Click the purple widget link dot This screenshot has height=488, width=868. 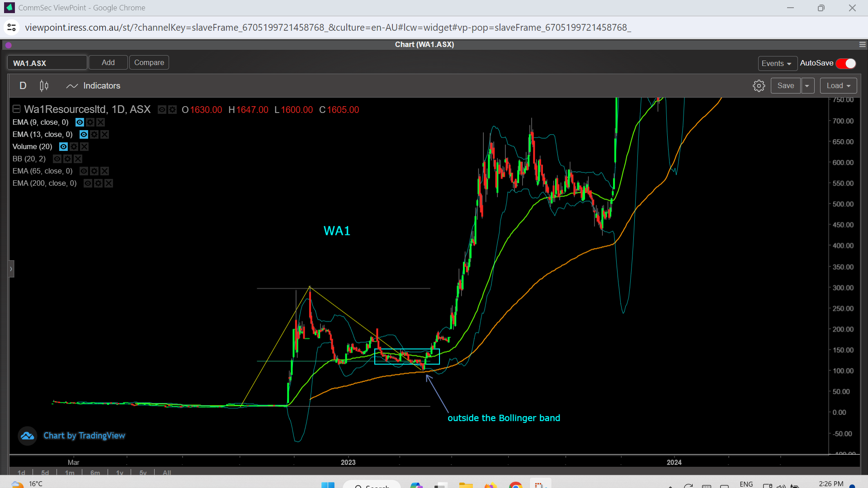pyautogui.click(x=8, y=45)
